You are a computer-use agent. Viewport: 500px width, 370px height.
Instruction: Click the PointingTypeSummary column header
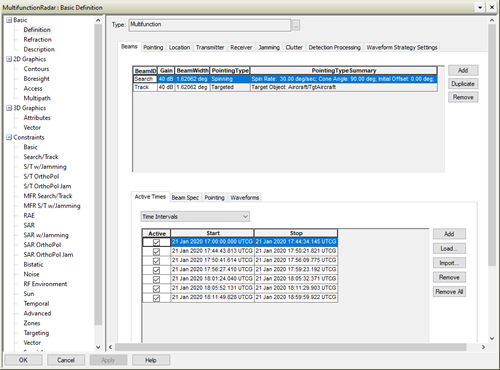click(x=344, y=71)
